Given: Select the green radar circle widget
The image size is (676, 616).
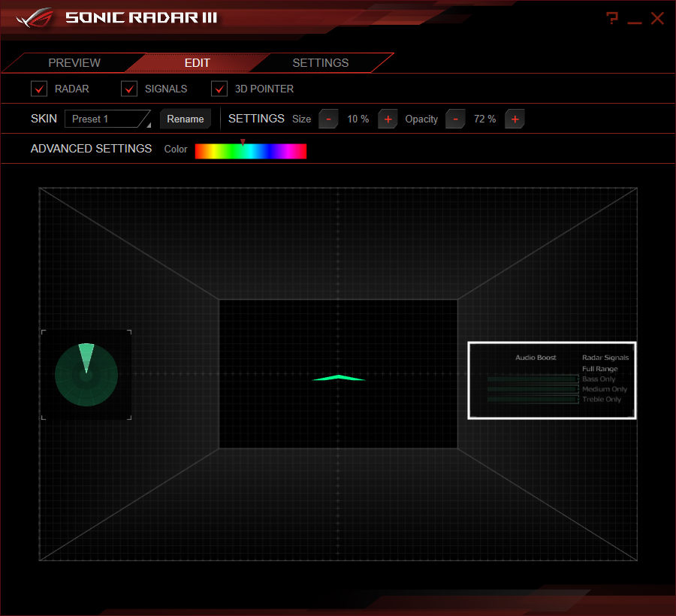Looking at the screenshot, I should point(86,375).
